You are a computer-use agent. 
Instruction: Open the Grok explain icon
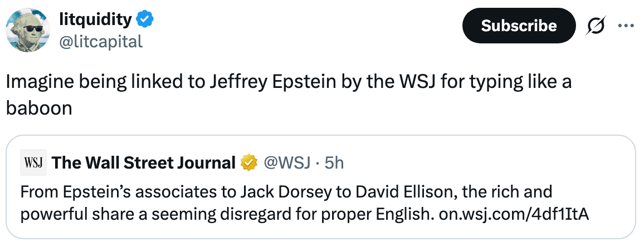(x=597, y=26)
